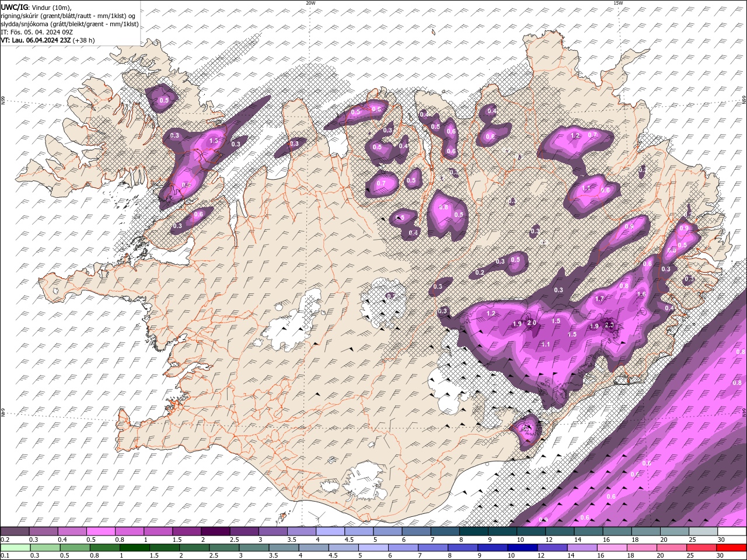Image resolution: width=747 pixels, height=560 pixels.
Task: Pick the bright pink swatch between 0.5 and 0.8, top legend row
Action: tap(101, 531)
